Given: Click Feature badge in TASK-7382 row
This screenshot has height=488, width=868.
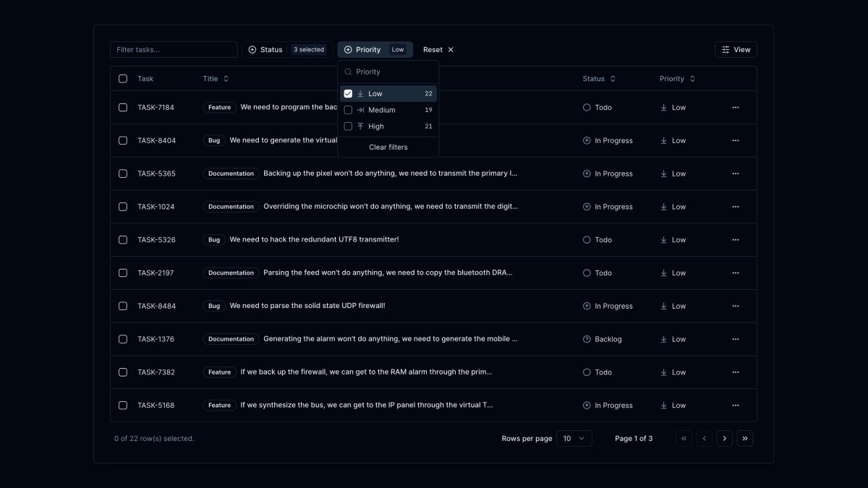Looking at the screenshot, I should pyautogui.click(x=219, y=372).
